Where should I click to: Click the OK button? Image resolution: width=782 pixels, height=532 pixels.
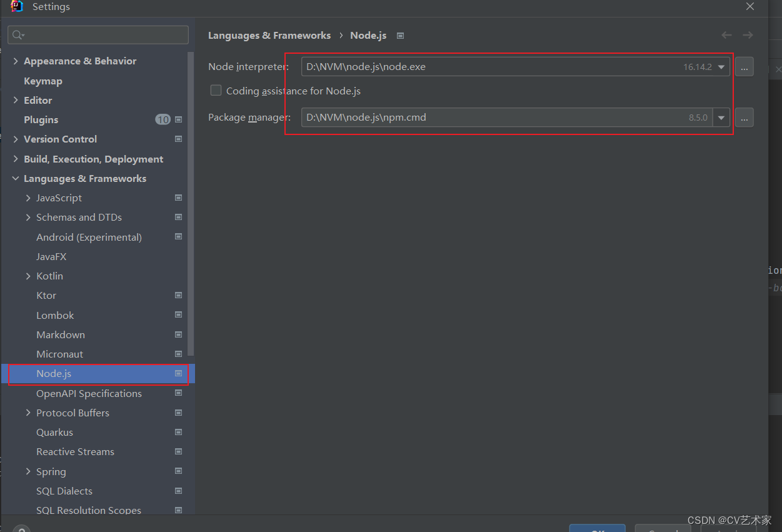[598, 529]
